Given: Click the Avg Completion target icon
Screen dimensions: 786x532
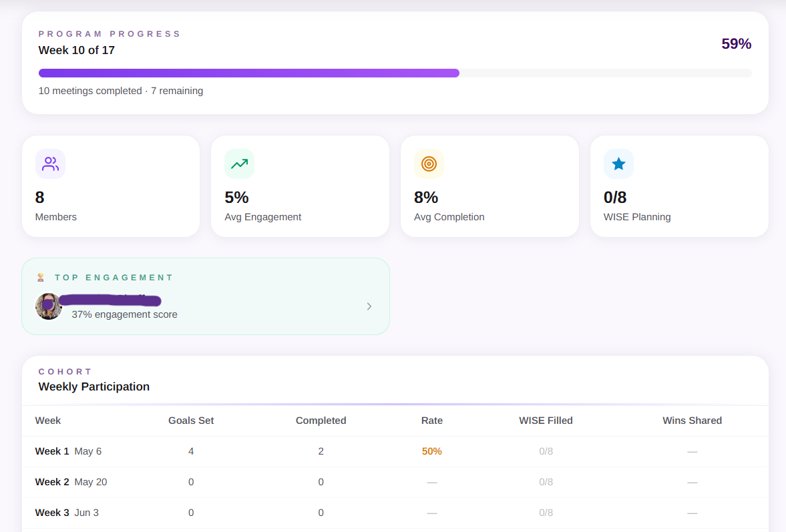Looking at the screenshot, I should 429,164.
